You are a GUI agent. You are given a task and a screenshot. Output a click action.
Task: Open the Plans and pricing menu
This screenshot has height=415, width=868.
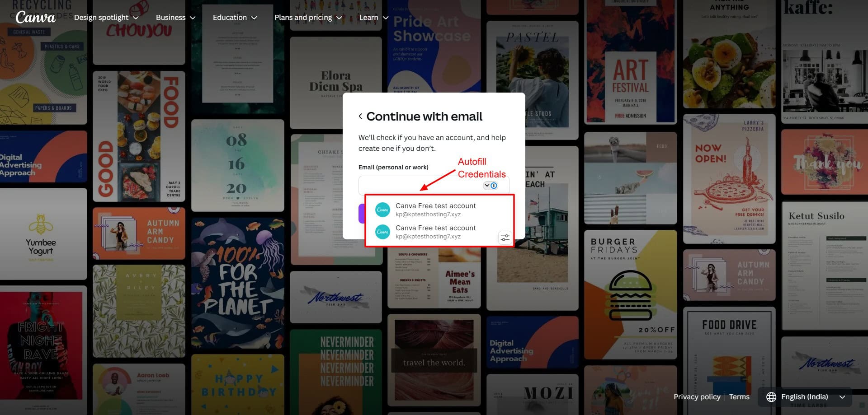pos(308,18)
